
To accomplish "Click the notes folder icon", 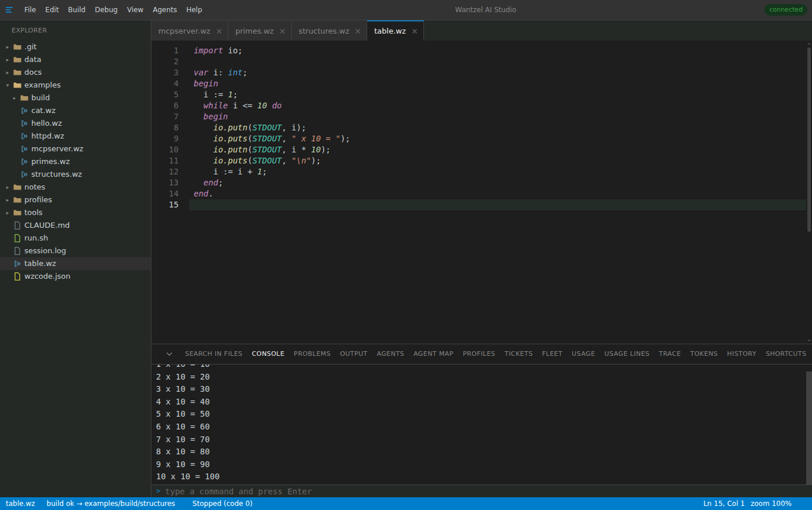I will 17,187.
